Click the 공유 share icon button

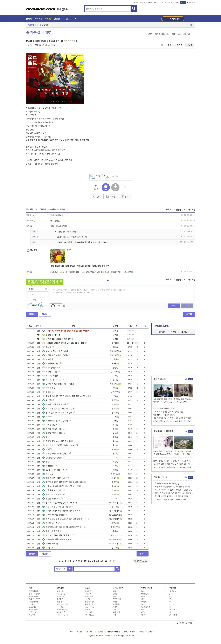tap(96, 197)
